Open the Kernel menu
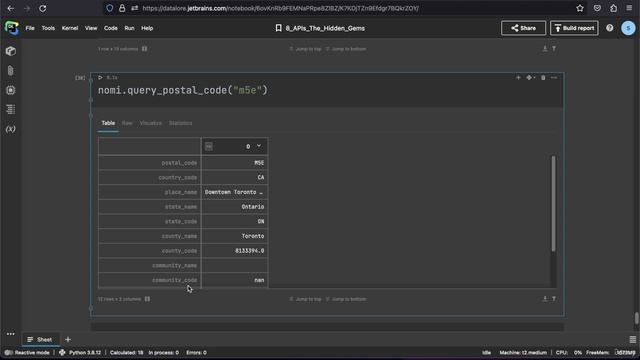 [70, 28]
